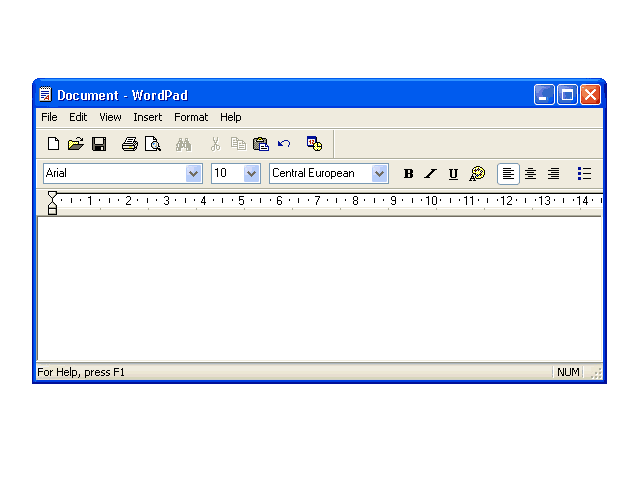The height and width of the screenshot is (488, 640).
Task: Click the NUM indicator in status bar
Action: pos(568,372)
